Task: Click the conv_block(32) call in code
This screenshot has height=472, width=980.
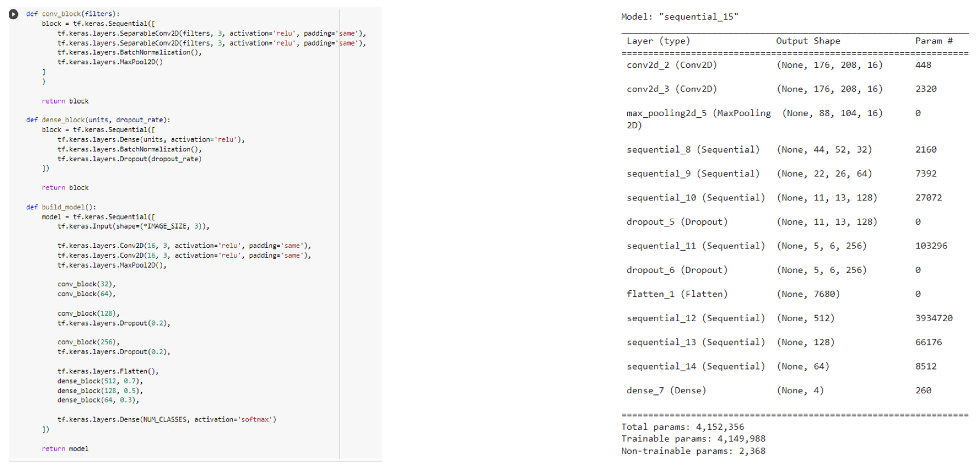Action: (x=86, y=284)
